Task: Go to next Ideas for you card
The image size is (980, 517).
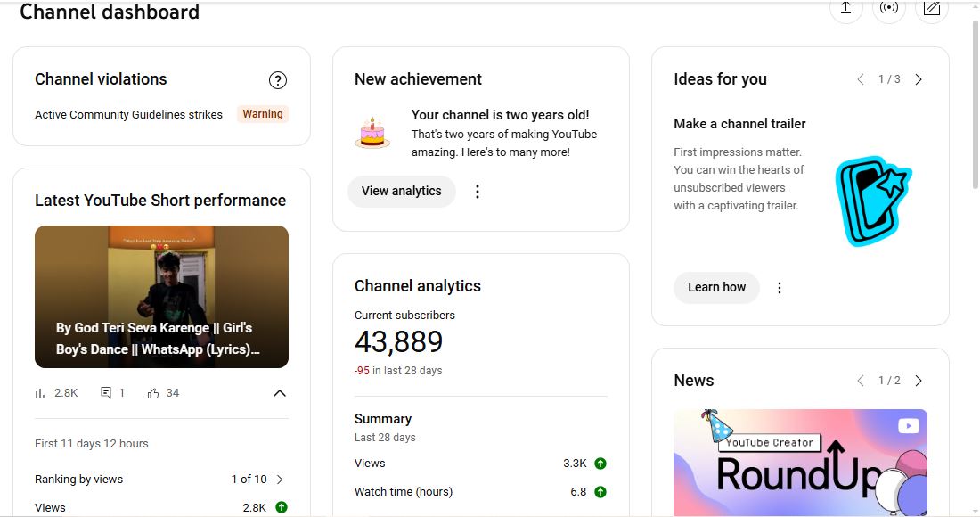Action: tap(919, 79)
